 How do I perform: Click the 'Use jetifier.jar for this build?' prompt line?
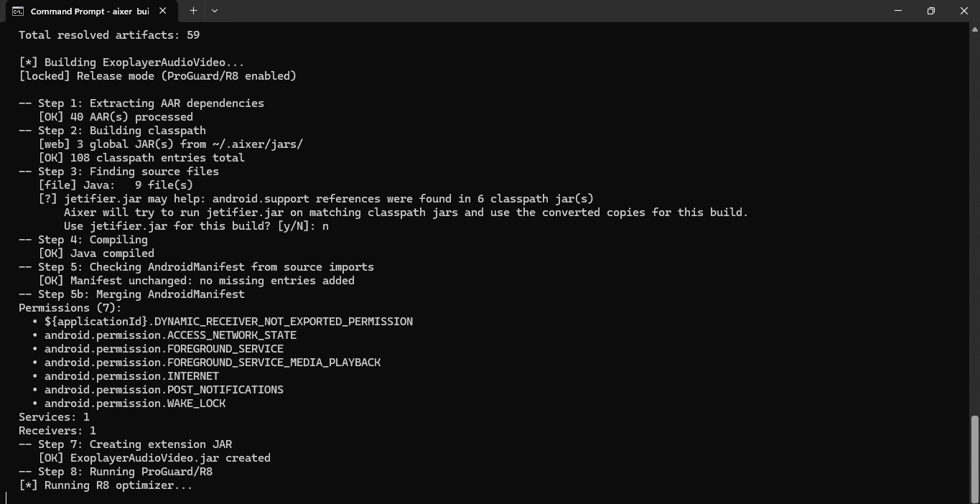tap(196, 226)
